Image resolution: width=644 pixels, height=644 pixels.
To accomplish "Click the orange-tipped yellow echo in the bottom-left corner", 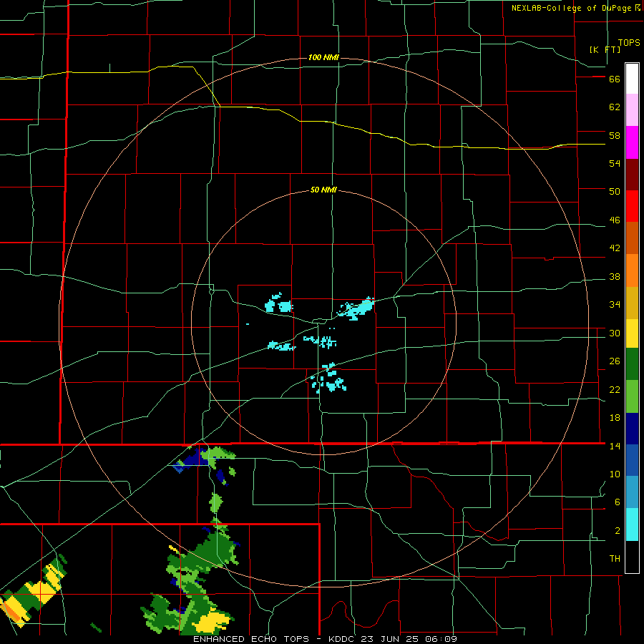I will [16, 611].
